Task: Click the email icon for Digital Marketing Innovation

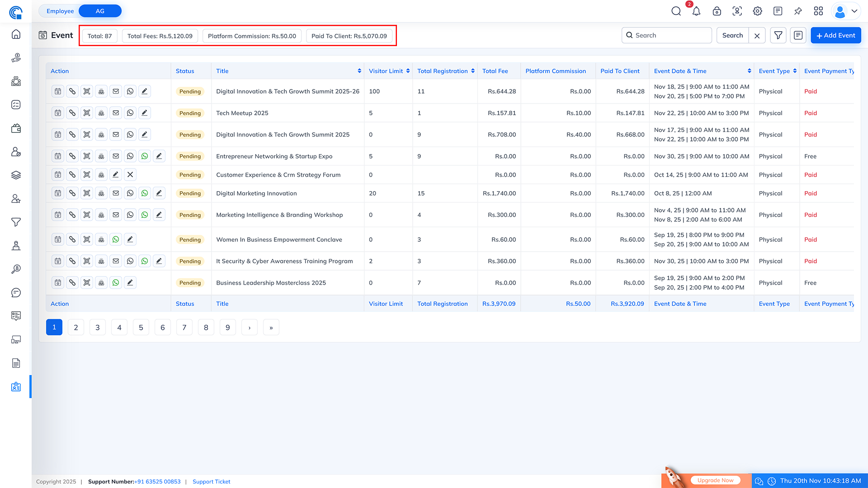Action: tap(115, 193)
